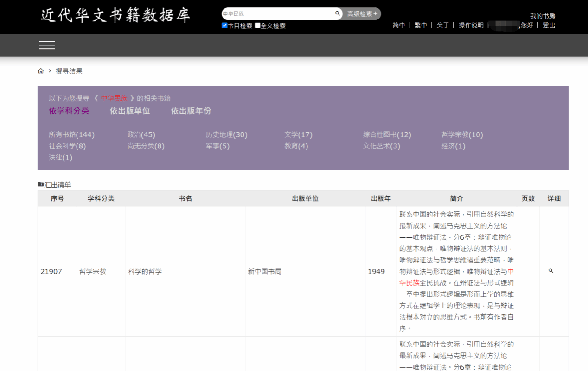Switch to 依出版年份 tab
The width and height of the screenshot is (588, 371).
coord(191,111)
